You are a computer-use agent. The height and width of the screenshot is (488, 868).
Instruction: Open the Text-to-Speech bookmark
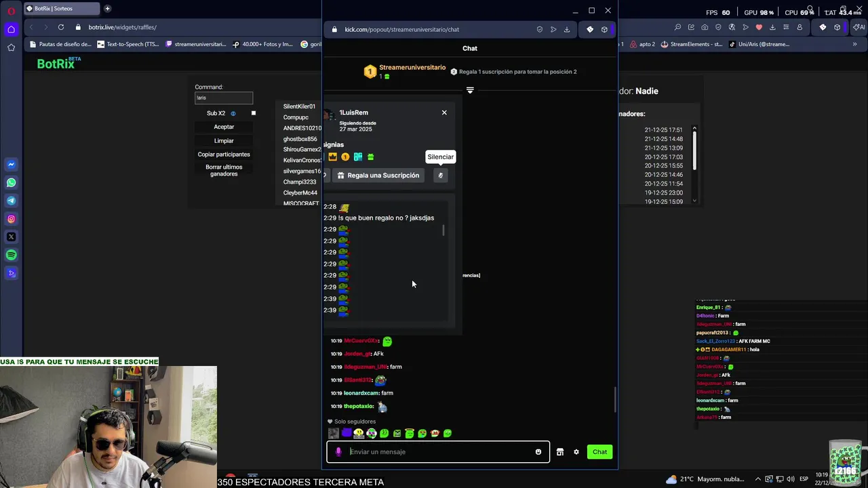pyautogui.click(x=127, y=44)
